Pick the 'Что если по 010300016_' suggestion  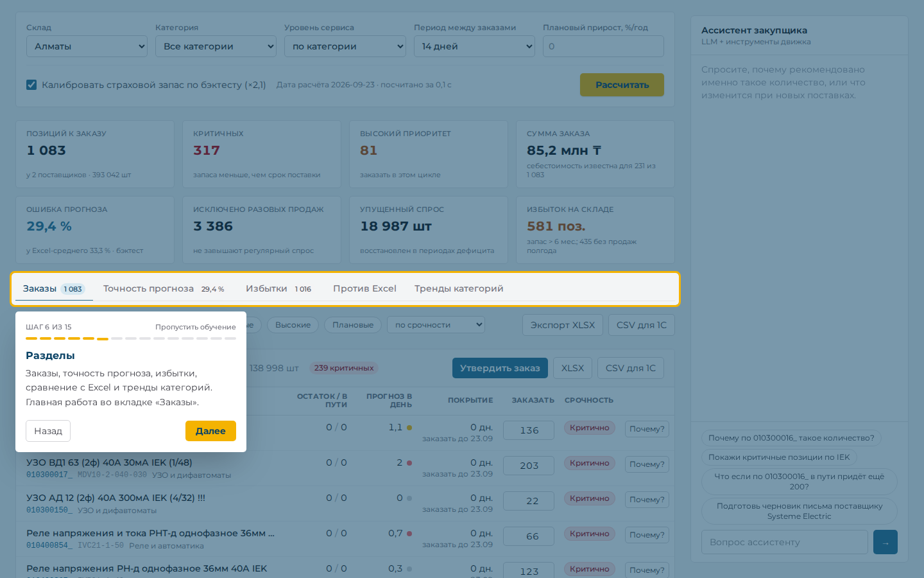coord(800,482)
